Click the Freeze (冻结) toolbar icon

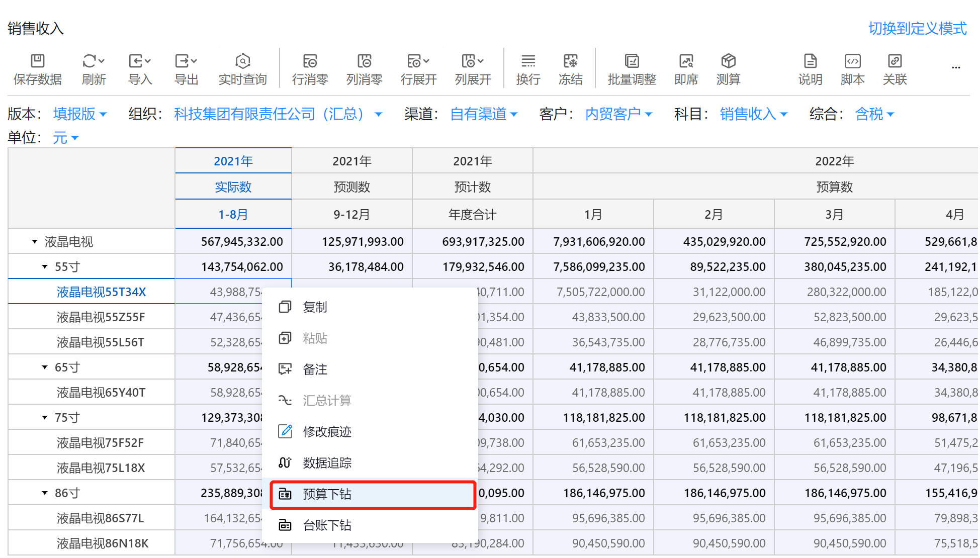(x=571, y=61)
